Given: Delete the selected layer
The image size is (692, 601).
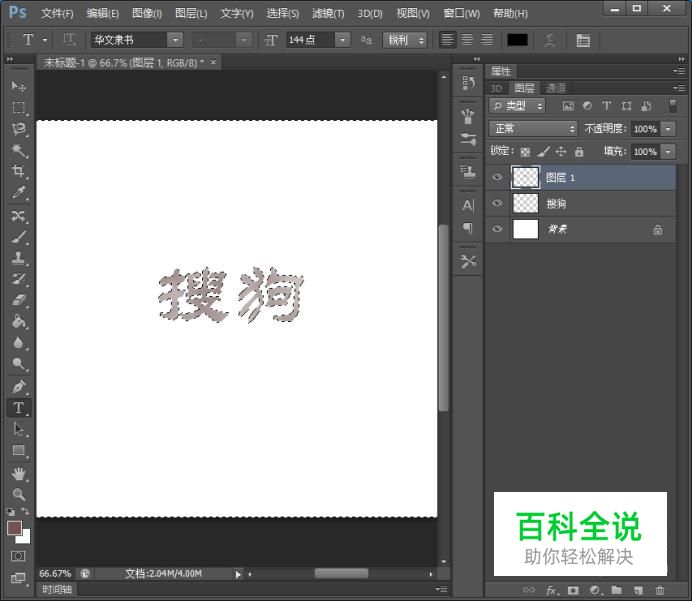Looking at the screenshot, I should [x=660, y=590].
